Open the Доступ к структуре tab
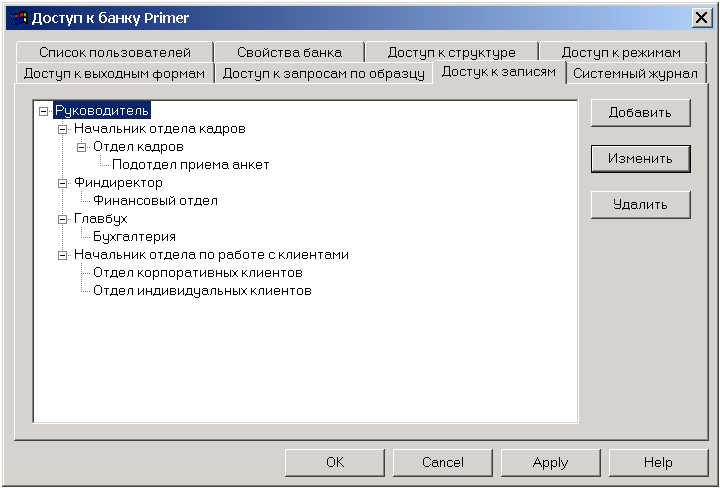 (x=451, y=52)
